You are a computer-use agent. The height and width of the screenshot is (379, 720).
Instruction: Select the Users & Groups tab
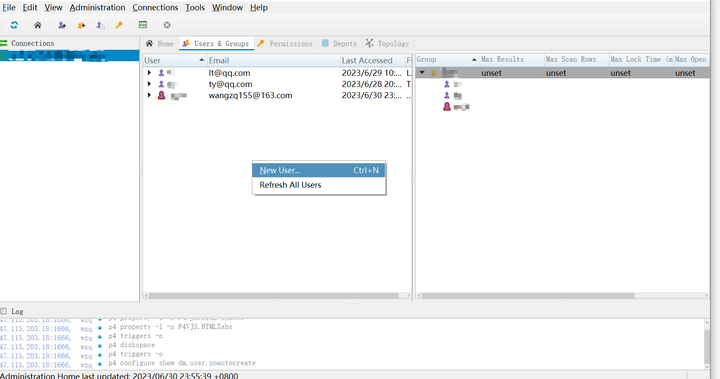pos(216,44)
